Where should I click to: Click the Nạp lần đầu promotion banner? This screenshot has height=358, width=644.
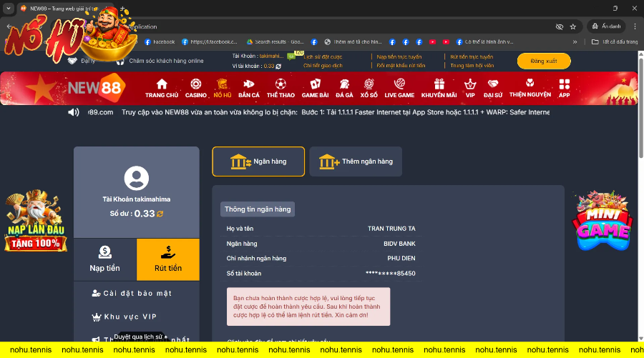coord(36,222)
